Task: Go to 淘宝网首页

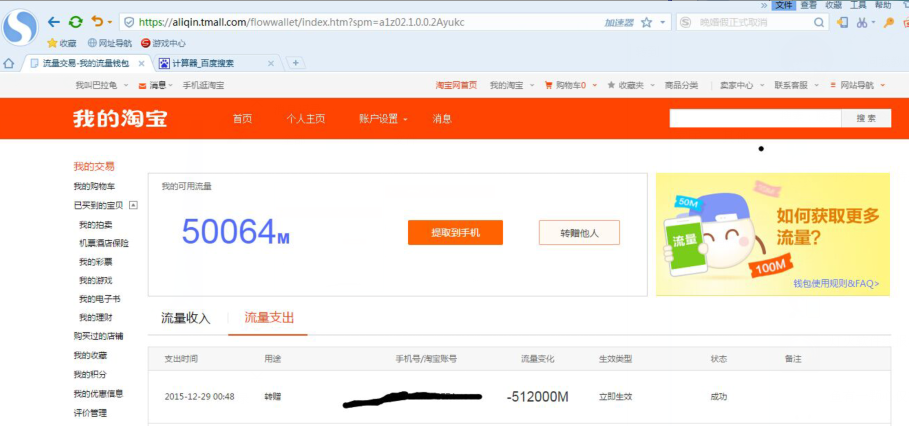Action: click(456, 85)
